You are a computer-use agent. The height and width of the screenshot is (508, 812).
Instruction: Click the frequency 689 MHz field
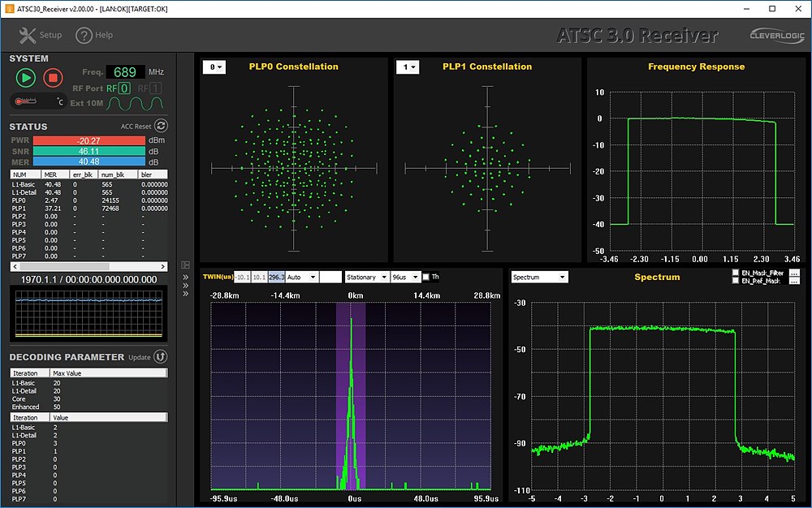click(125, 72)
